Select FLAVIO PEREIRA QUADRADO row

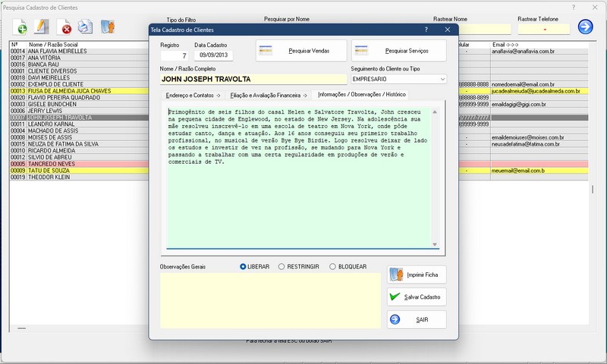[80, 98]
